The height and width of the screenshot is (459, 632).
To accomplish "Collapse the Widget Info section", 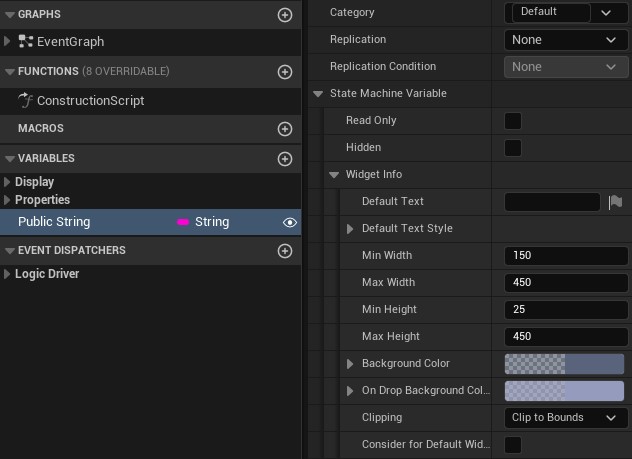I will (334, 175).
